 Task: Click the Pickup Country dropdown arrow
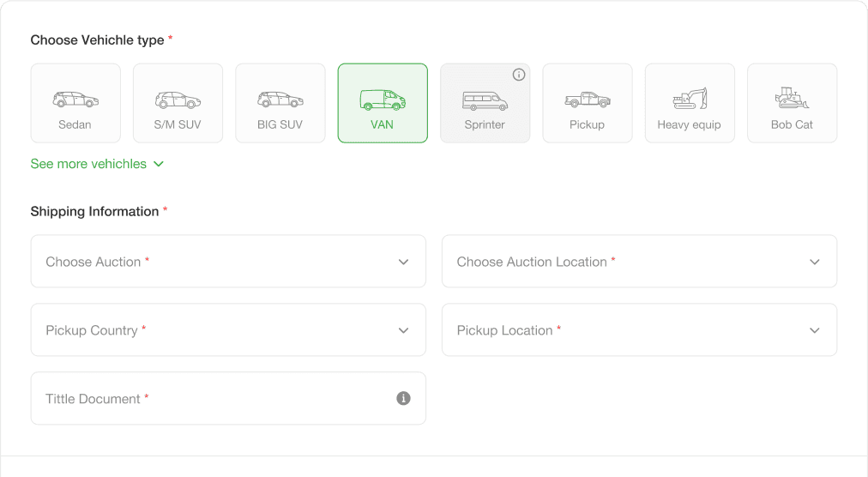point(404,331)
